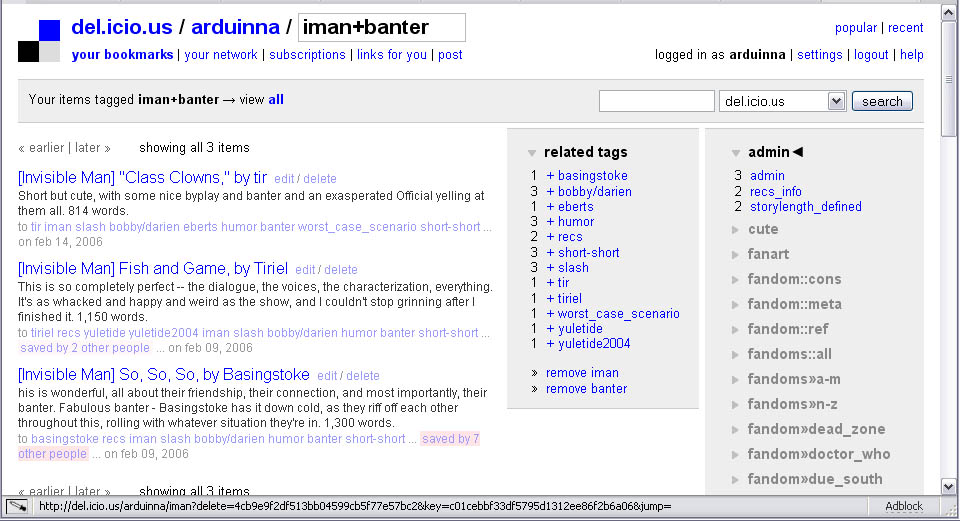Click the worst_case_scenario tag on Class Clowns
Screen dimensions: 960x521
click(x=357, y=227)
